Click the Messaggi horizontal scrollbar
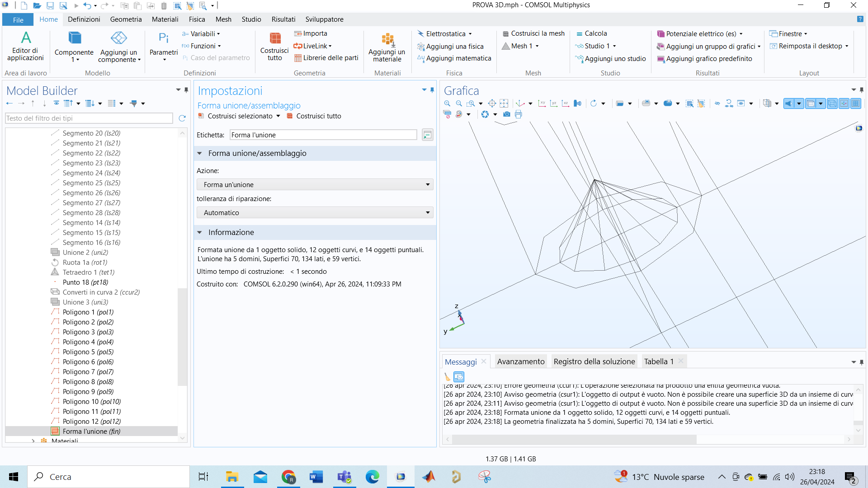The height and width of the screenshot is (488, 868). click(x=574, y=439)
